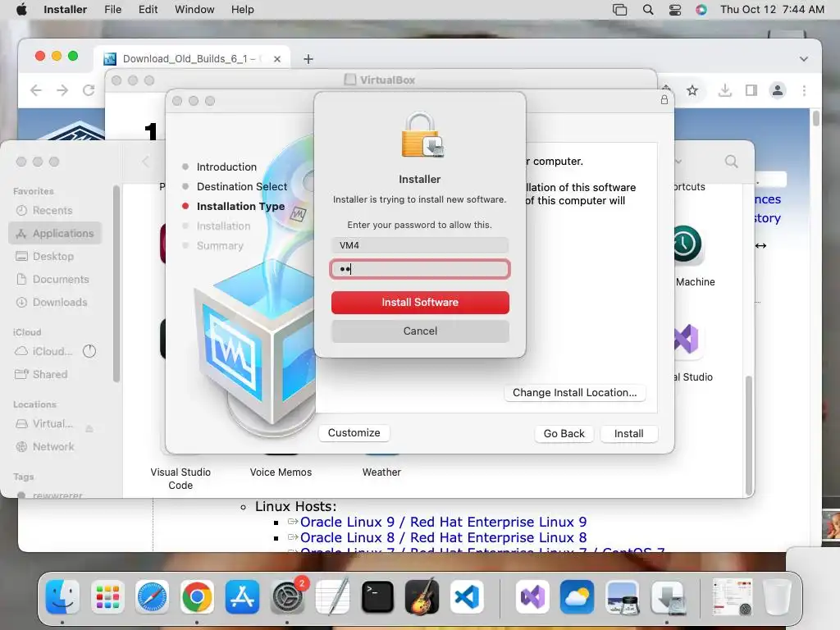840x630 pixels.
Task: Bookmark the page with Chrome's star icon
Action: (692, 90)
